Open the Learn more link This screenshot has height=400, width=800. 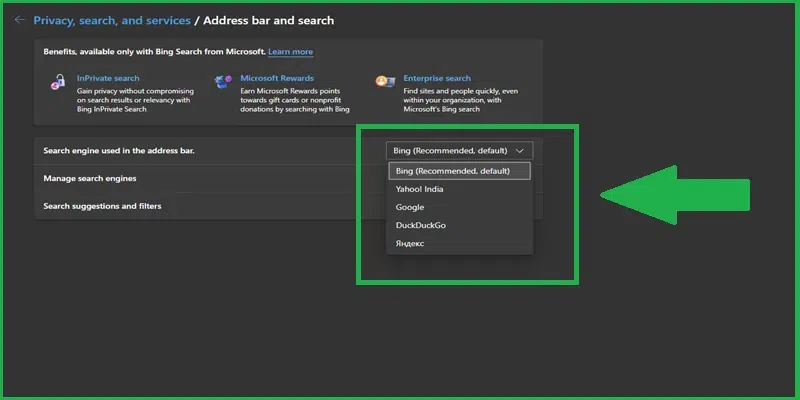pyautogui.click(x=290, y=52)
